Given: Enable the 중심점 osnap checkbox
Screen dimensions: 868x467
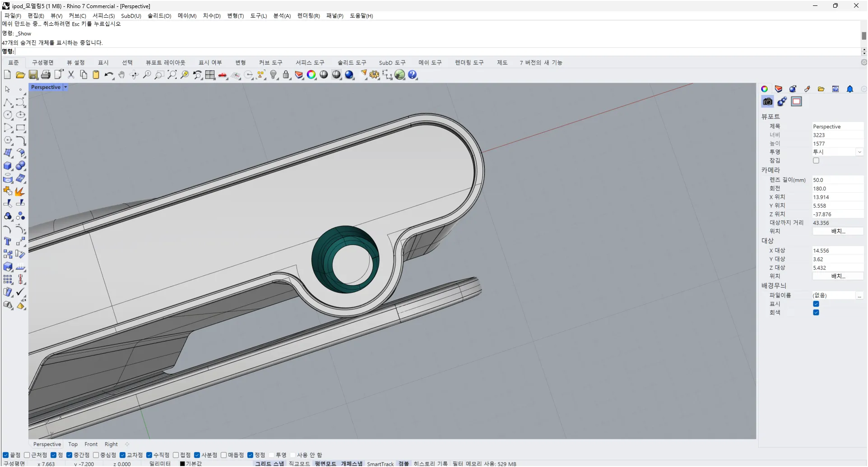Looking at the screenshot, I should (96, 455).
